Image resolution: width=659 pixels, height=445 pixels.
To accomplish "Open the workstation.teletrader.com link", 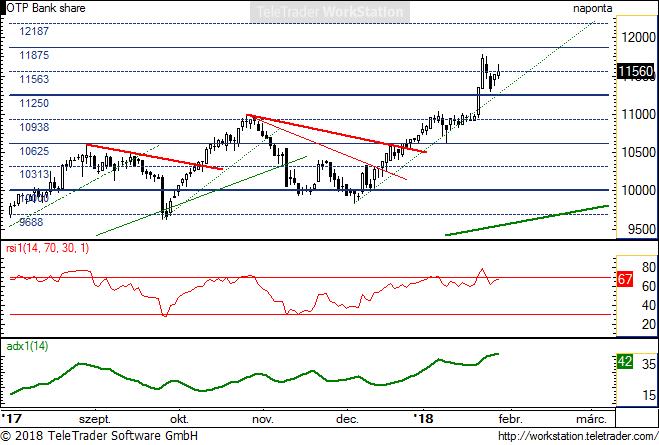I will 578,436.
